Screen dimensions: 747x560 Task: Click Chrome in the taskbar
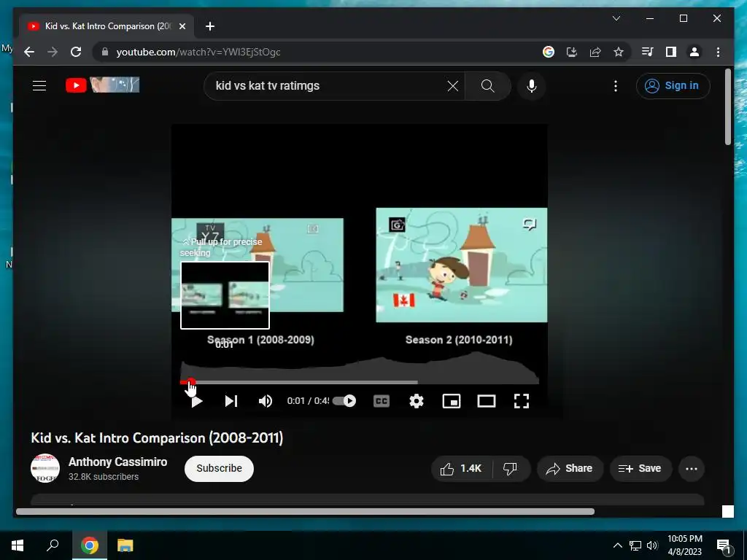click(x=90, y=545)
